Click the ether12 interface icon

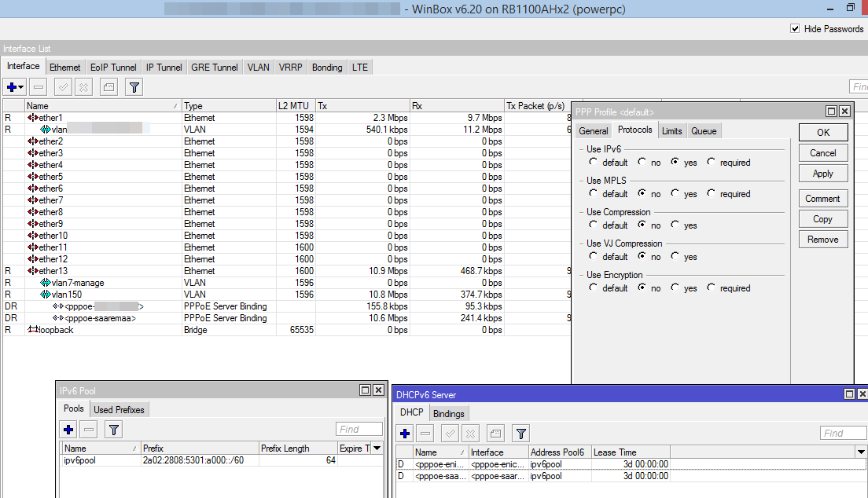click(33, 259)
